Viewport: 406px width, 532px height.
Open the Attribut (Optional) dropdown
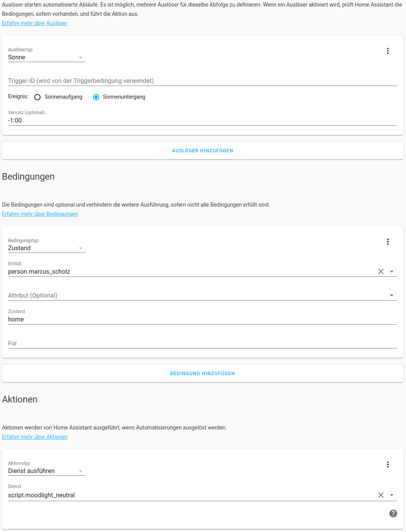coord(392,295)
